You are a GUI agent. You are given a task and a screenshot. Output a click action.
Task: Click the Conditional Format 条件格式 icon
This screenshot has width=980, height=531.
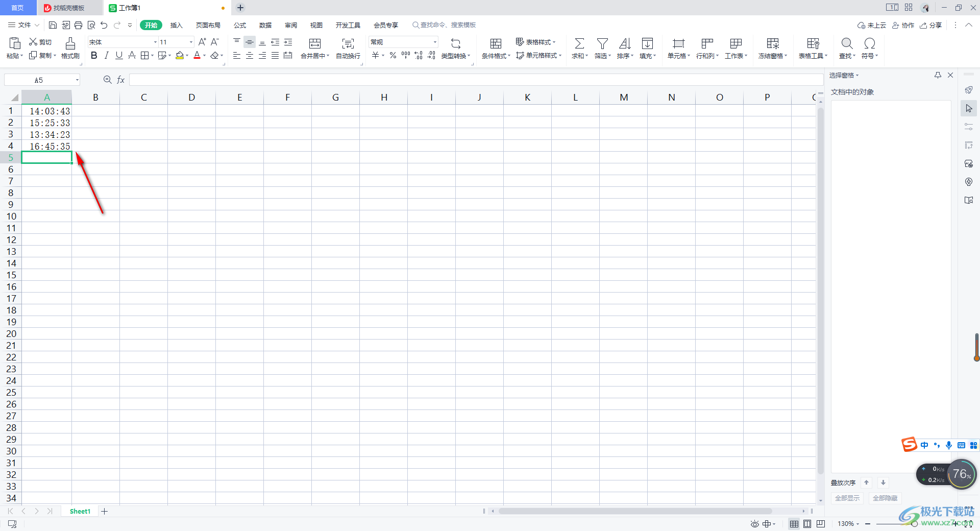[x=496, y=43]
